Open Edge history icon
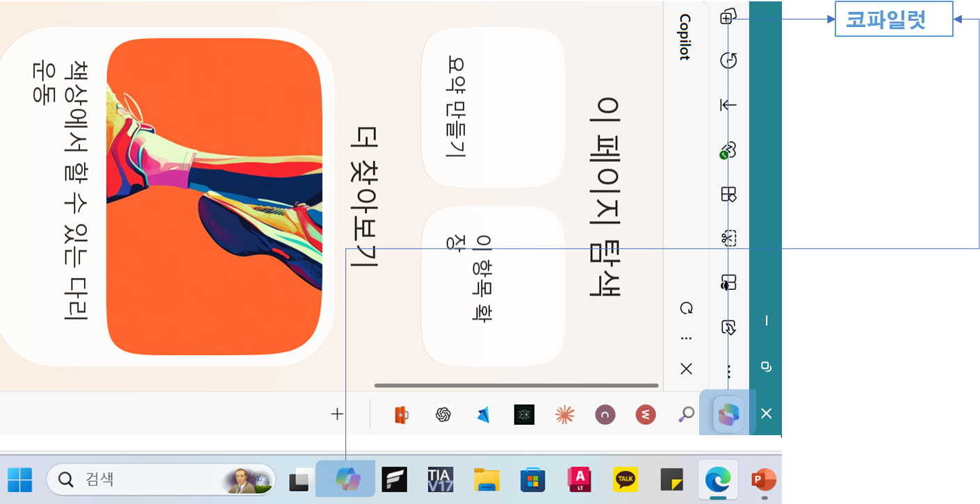The image size is (980, 504). [728, 60]
